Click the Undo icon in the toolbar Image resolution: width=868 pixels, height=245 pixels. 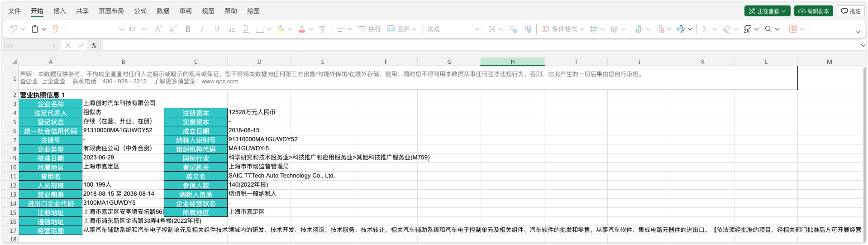pos(14,29)
